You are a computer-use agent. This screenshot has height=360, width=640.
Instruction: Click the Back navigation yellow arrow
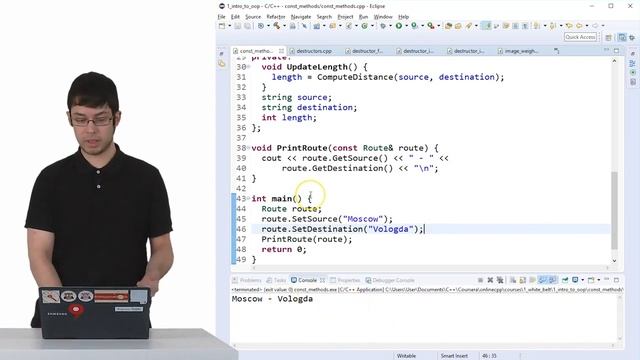click(579, 26)
